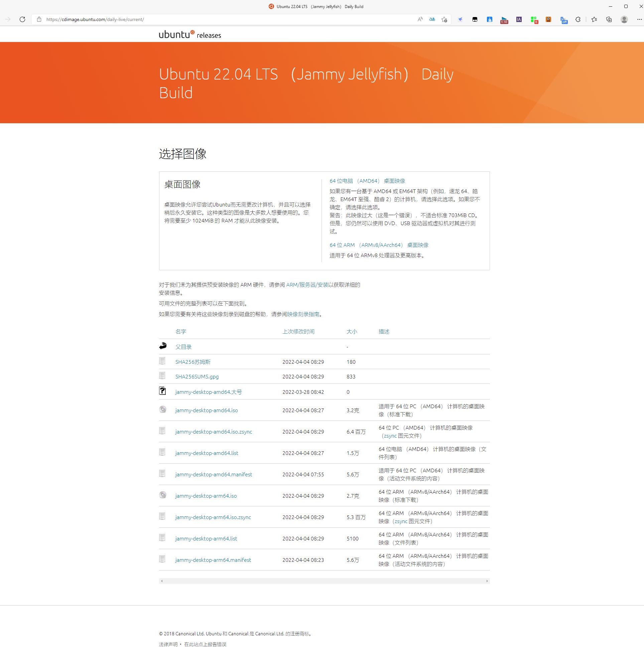Open the SHA256苏姆斯 file link
This screenshot has width=644, height=649.
pos(193,362)
